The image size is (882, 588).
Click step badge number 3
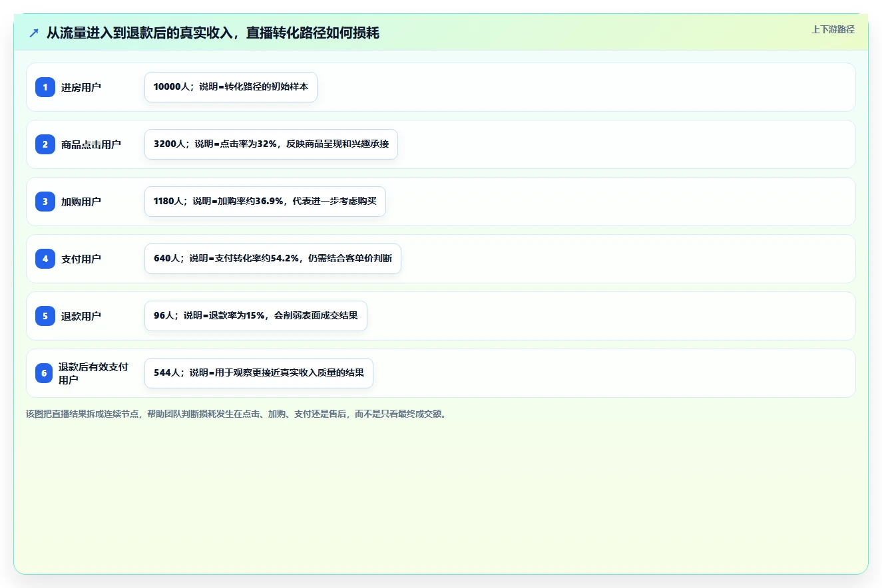point(45,201)
